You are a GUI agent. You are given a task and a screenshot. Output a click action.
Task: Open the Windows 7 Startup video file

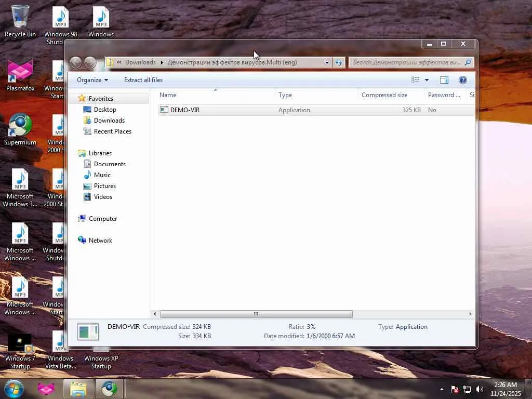click(x=20, y=351)
